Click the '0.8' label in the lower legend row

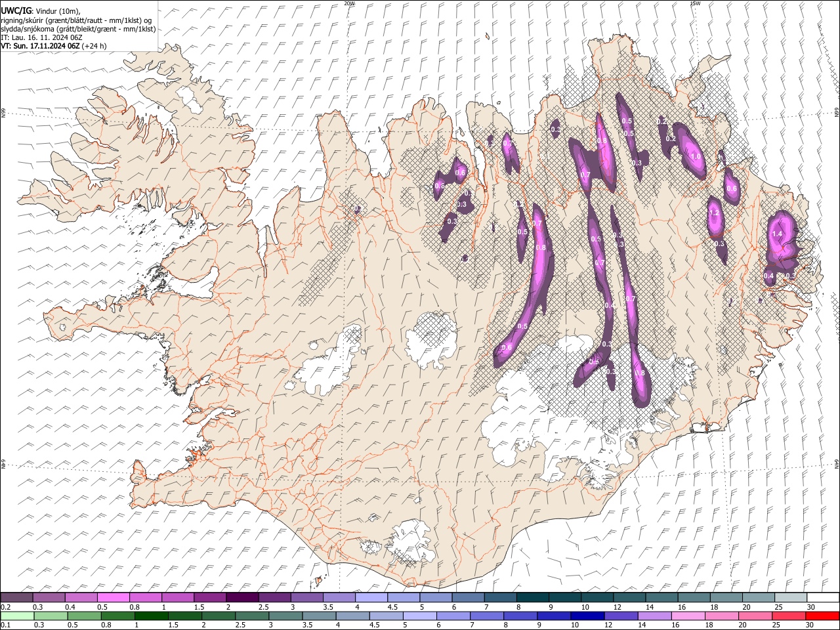[106, 625]
